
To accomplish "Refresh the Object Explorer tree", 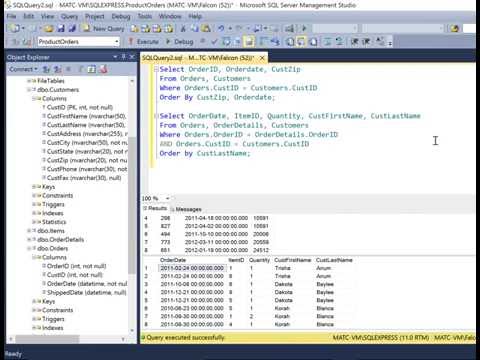I will pyautogui.click(x=92, y=69).
